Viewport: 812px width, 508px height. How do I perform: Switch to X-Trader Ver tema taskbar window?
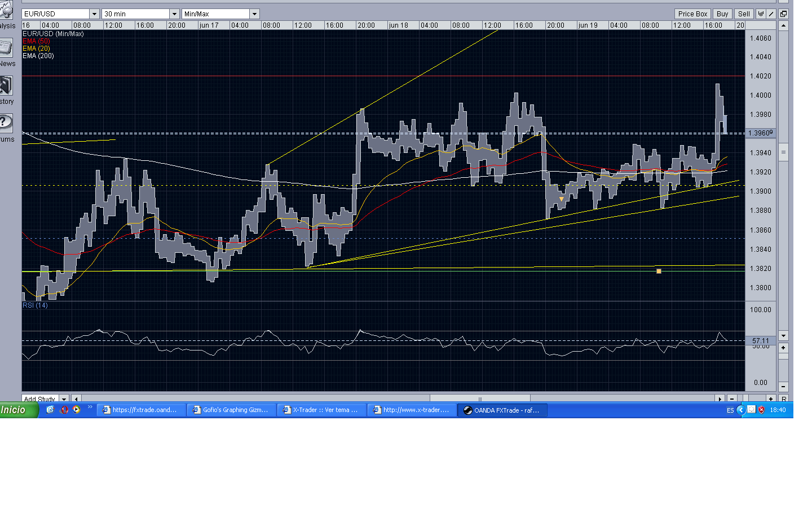pyautogui.click(x=321, y=410)
